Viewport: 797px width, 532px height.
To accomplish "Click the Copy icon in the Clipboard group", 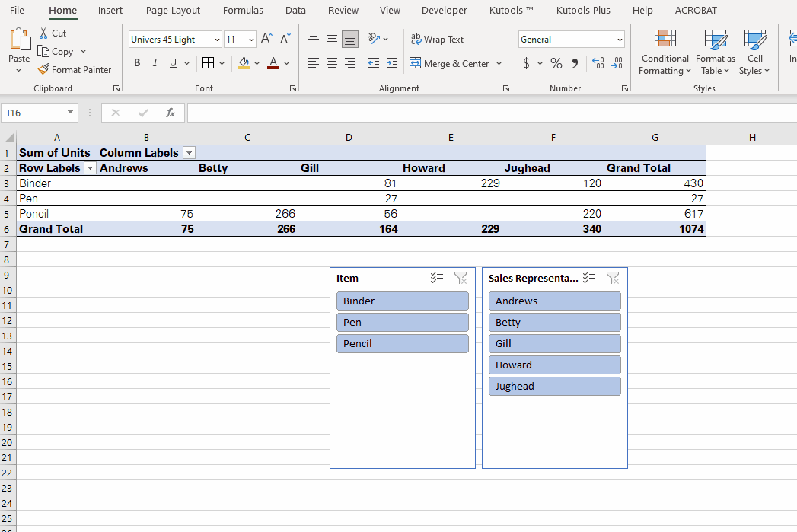I will click(x=43, y=51).
